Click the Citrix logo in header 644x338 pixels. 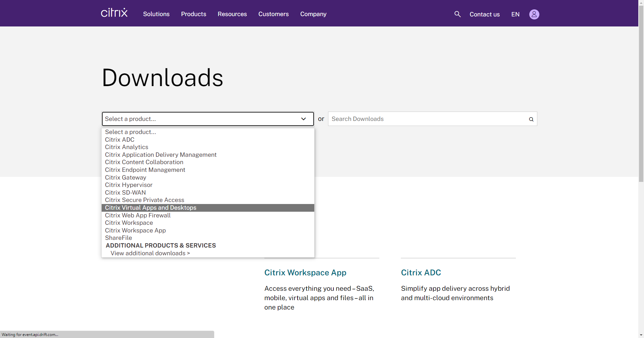[x=114, y=13]
